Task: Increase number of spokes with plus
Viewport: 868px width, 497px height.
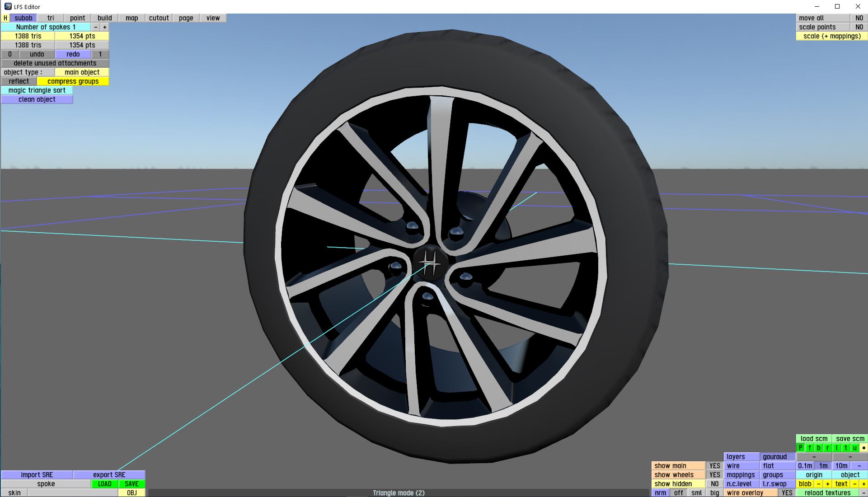Action: [x=104, y=27]
